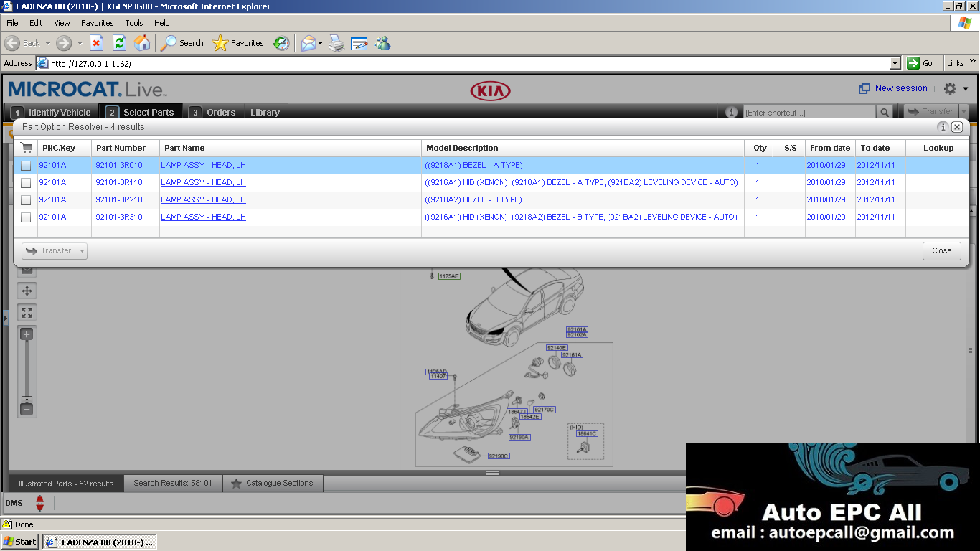Click the info icon on Part Option Resolver

coord(943,127)
